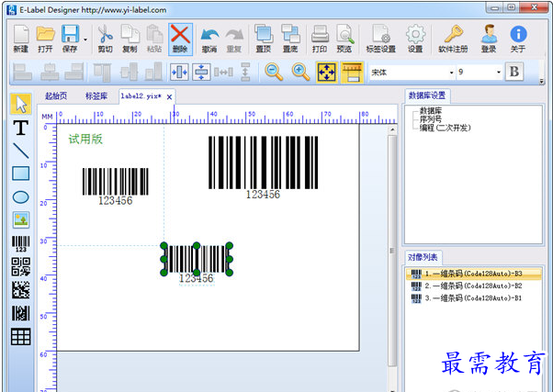Center the object vertically on the label
The height and width of the screenshot is (392, 553).
coord(201,72)
